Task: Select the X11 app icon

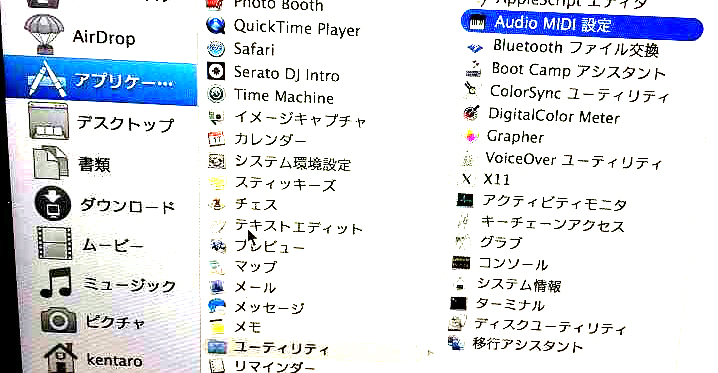Action: (466, 178)
